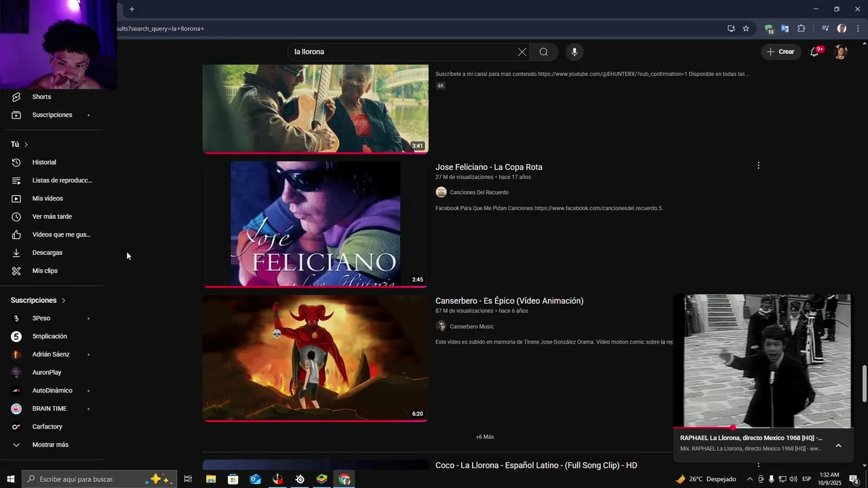Image resolution: width=868 pixels, height=488 pixels.
Task: Open BlueStacks from the taskbar
Action: point(322,479)
